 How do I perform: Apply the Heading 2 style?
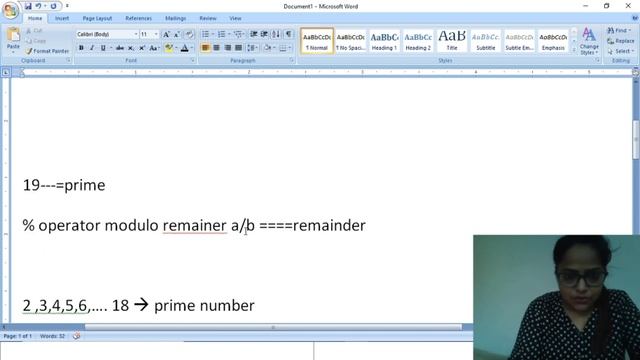point(418,41)
